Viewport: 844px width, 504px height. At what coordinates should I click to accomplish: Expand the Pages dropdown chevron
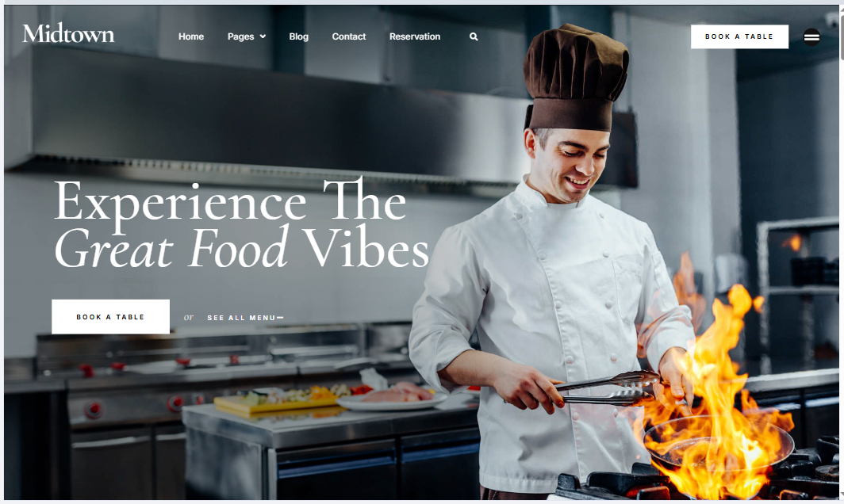[x=263, y=36]
